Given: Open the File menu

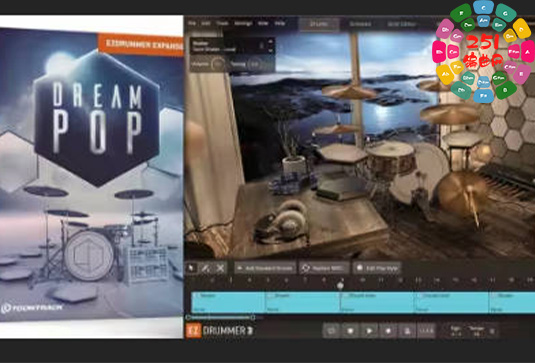Looking at the screenshot, I should [x=192, y=23].
